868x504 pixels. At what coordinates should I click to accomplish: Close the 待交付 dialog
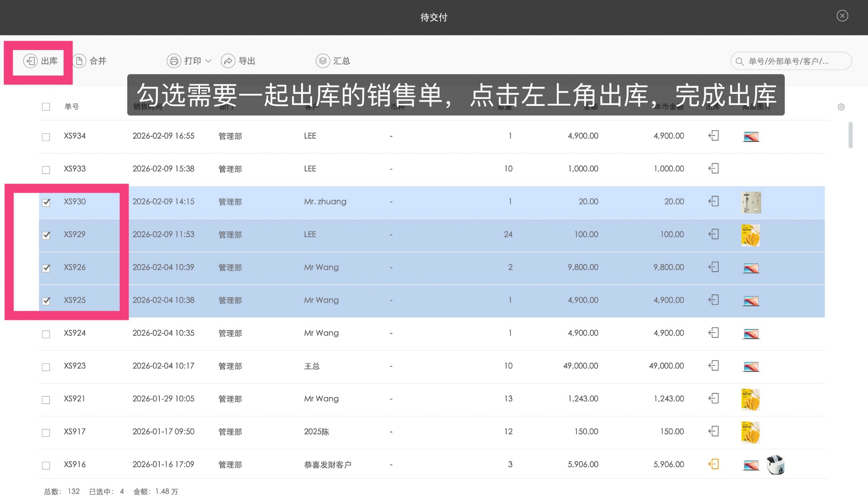coord(842,16)
